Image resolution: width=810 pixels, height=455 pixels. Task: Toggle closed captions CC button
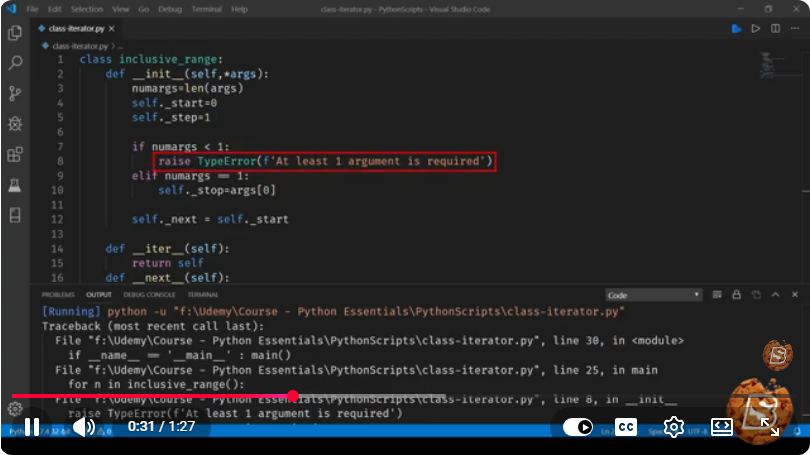coord(626,427)
